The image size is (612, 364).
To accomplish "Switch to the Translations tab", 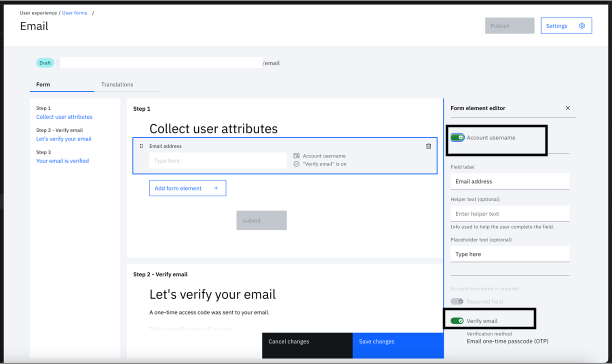I will coord(117,84).
